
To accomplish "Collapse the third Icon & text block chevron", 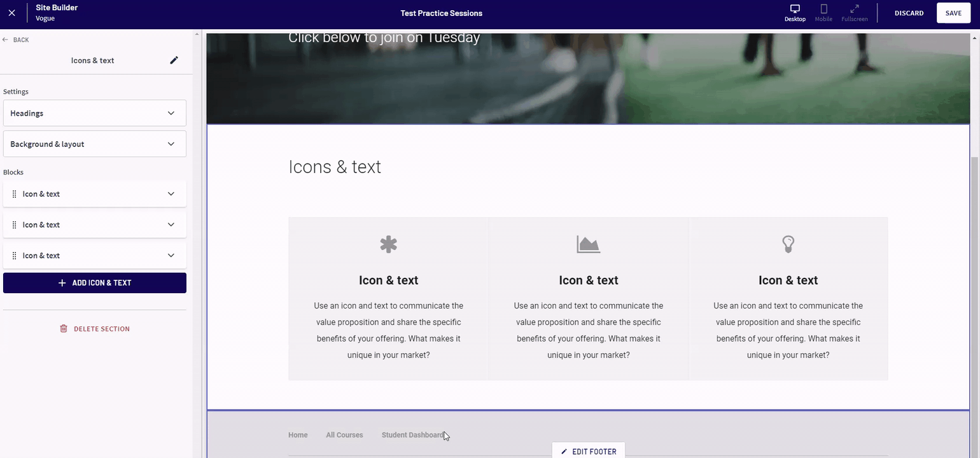I will 171,255.
